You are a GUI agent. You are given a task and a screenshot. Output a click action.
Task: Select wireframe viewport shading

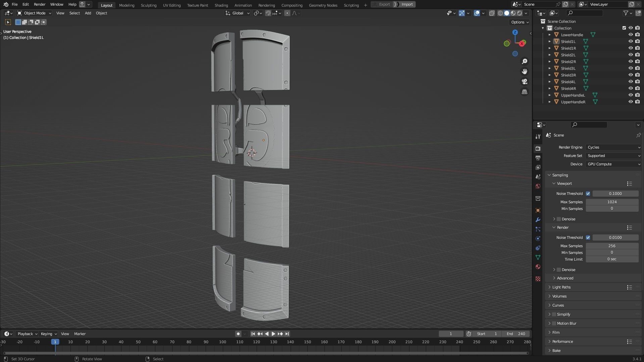tap(500, 13)
